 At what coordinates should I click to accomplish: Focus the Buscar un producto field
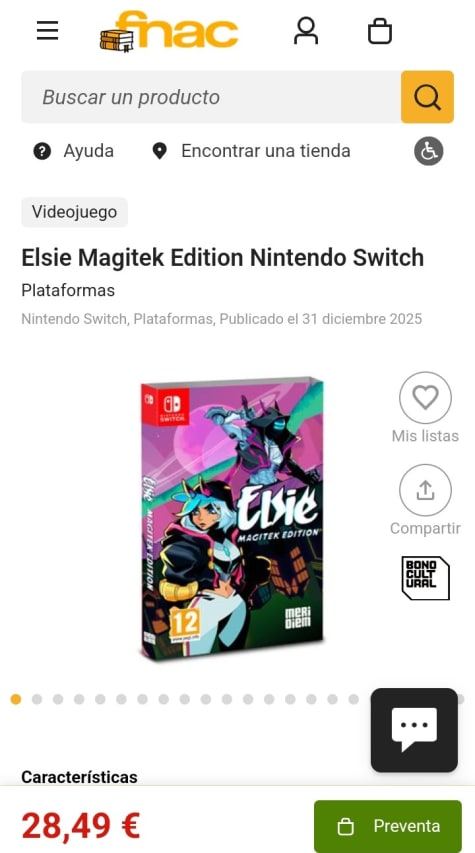(211, 97)
